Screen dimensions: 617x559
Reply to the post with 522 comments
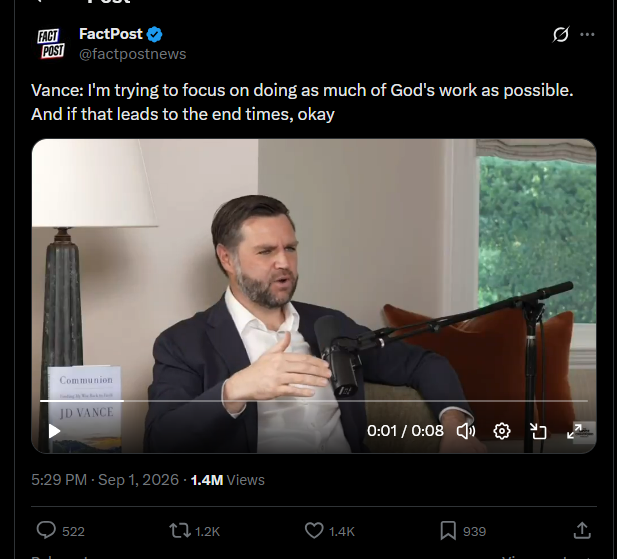[x=61, y=531]
